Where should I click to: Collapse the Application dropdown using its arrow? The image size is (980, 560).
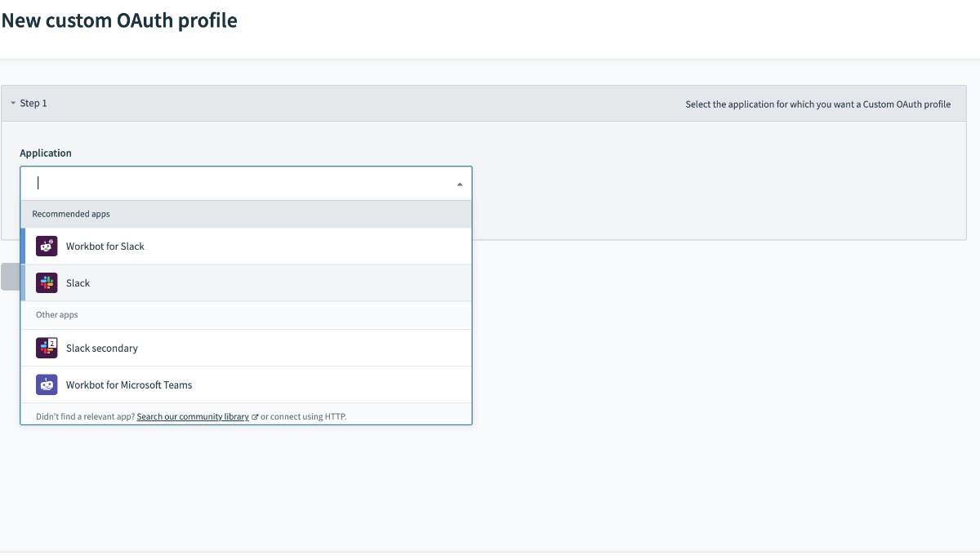tap(460, 184)
